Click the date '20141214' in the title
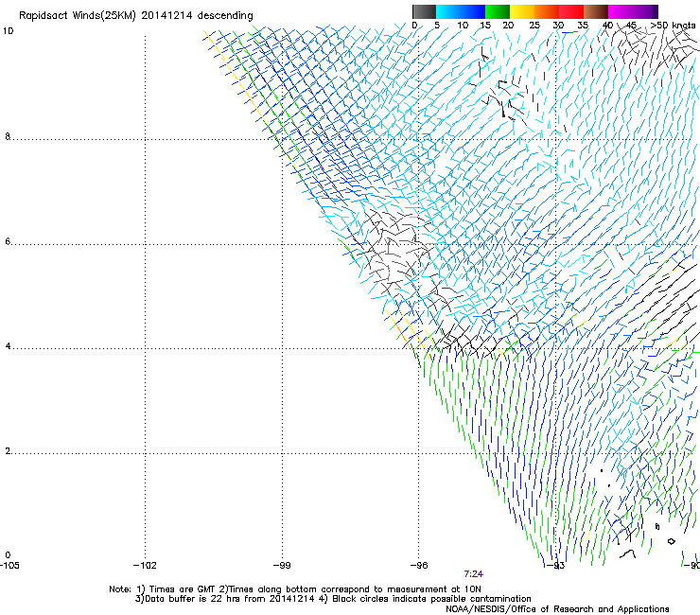 coord(166,15)
